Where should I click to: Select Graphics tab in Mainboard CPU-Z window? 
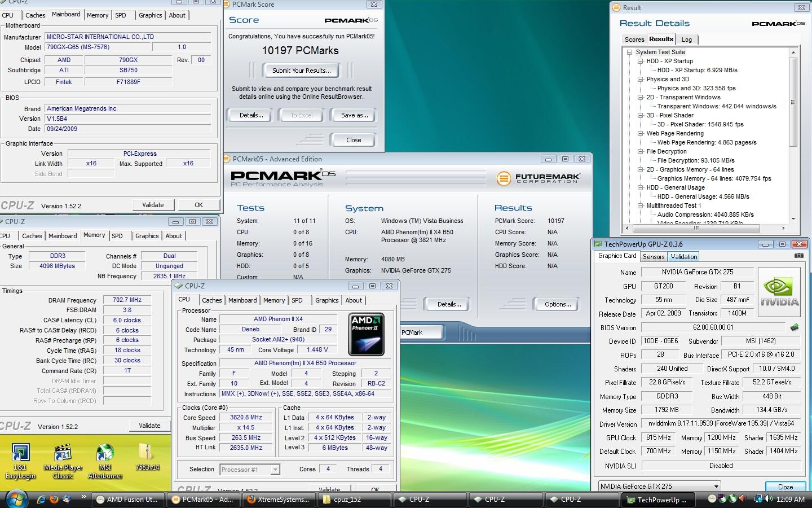pos(150,15)
